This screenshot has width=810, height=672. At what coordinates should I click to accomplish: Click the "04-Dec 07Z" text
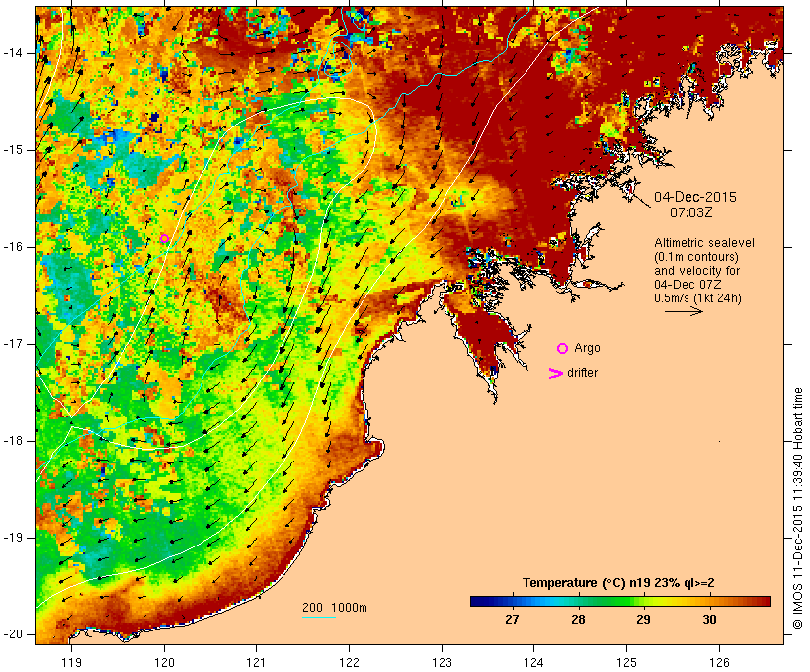click(688, 285)
